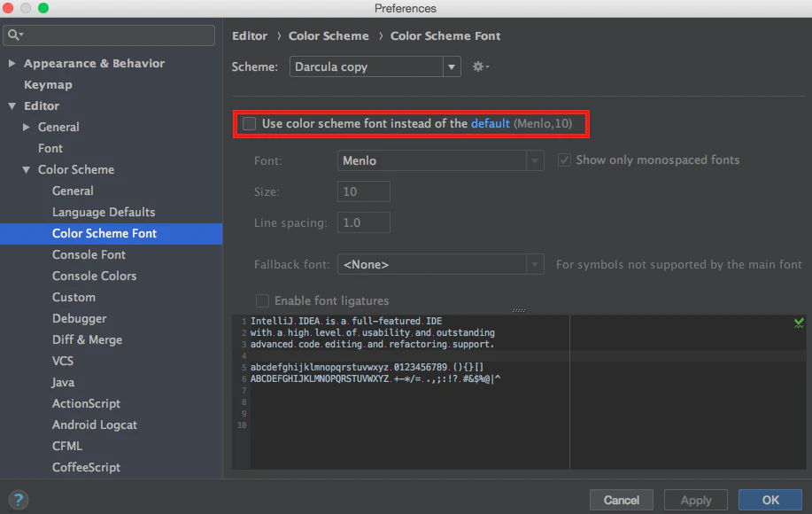812x514 pixels.
Task: Click the preview panel resize grip
Action: coord(519,310)
